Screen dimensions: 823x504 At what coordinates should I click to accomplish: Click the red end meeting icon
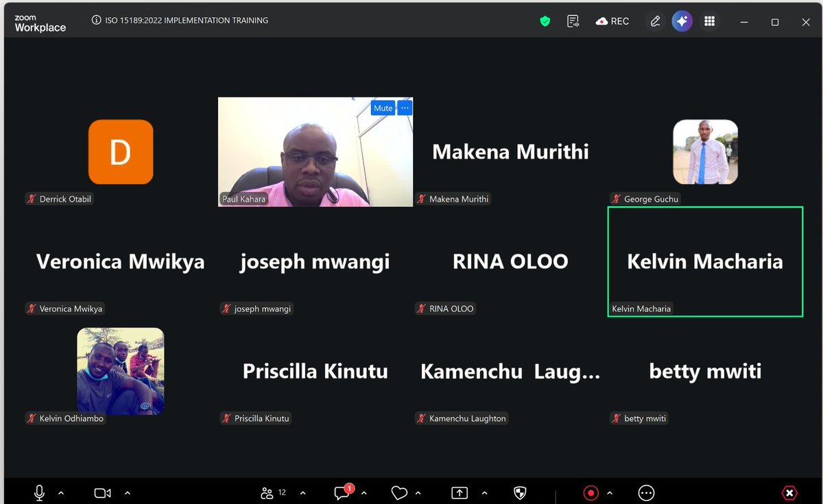[x=789, y=492]
